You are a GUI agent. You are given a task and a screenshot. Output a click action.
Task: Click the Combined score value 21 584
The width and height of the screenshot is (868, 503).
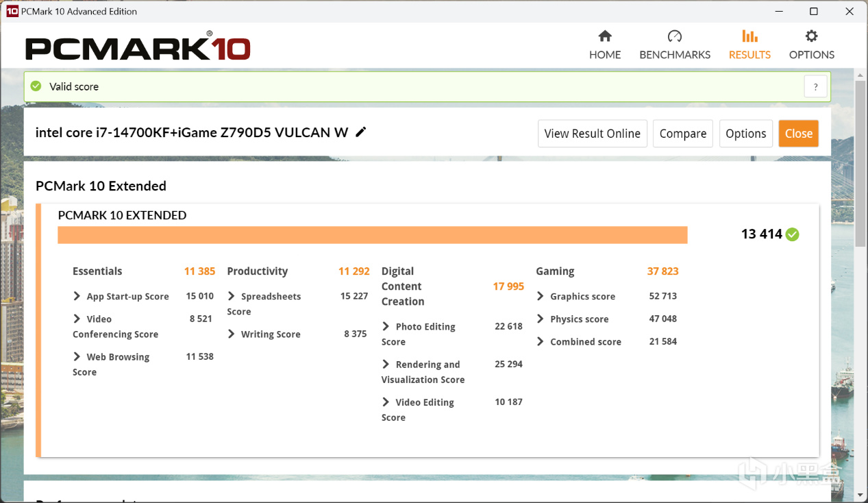(x=663, y=341)
